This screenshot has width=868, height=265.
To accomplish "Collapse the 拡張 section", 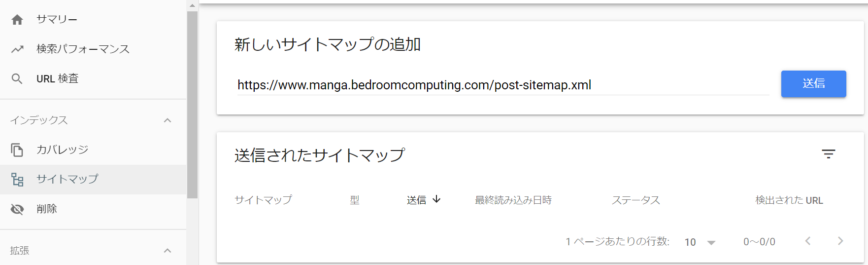I will tap(167, 251).
